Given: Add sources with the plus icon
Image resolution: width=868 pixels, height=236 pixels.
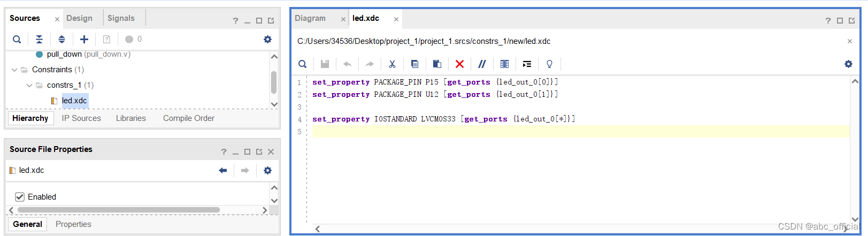Looking at the screenshot, I should [x=84, y=39].
